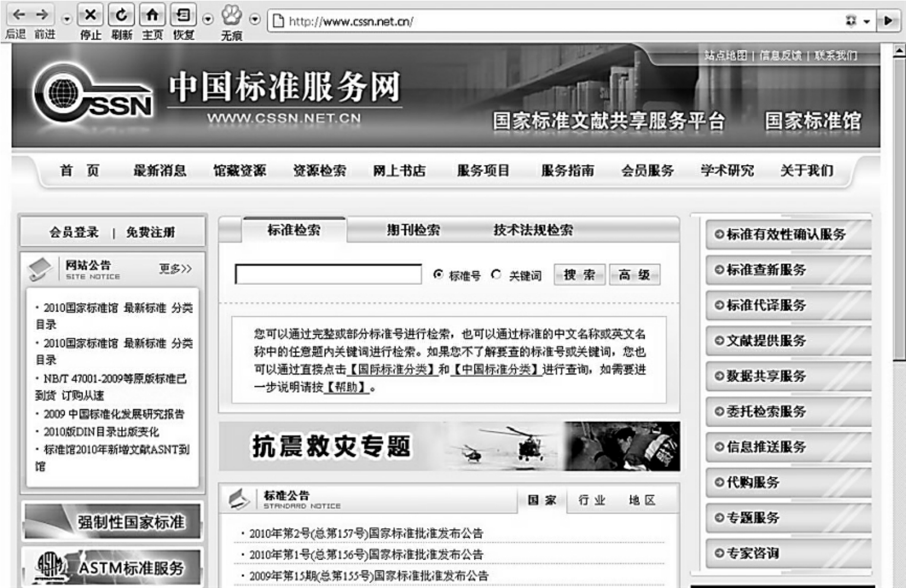Click the 搜索 search button

[579, 275]
